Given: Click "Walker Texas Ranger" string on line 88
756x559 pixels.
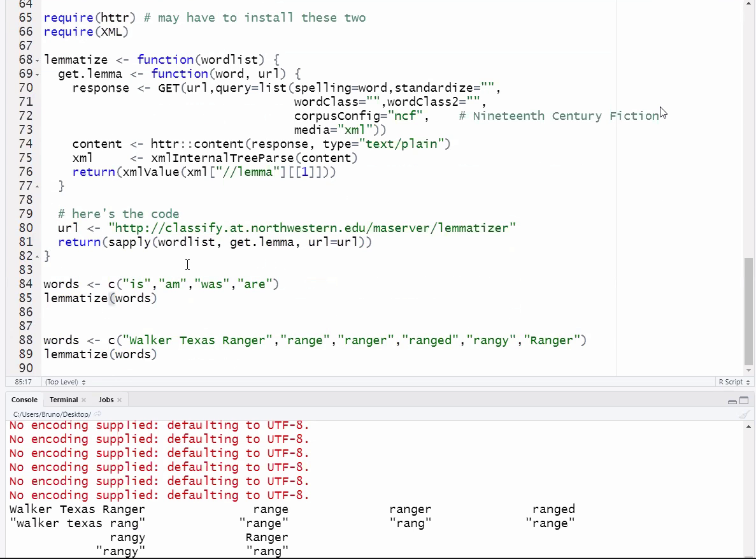Looking at the screenshot, I should pyautogui.click(x=197, y=340).
